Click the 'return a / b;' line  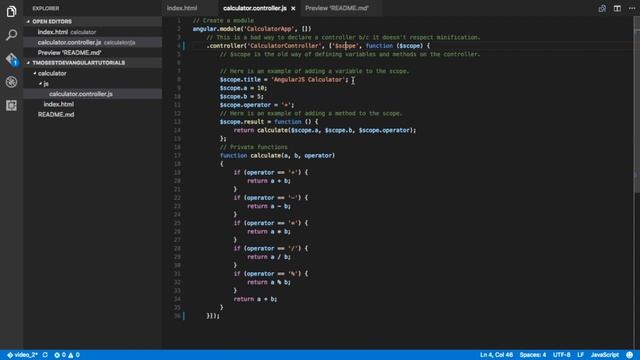click(269, 257)
